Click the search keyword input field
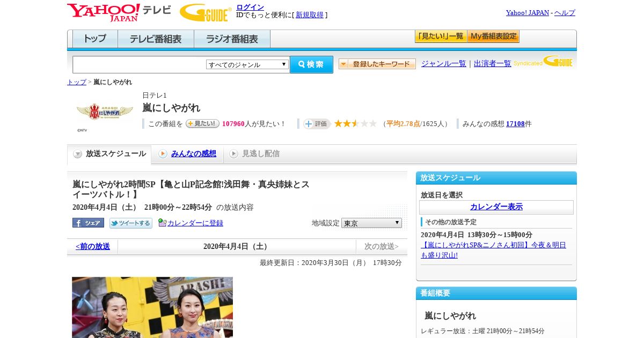Screen dimensions: 644x338 (140, 64)
